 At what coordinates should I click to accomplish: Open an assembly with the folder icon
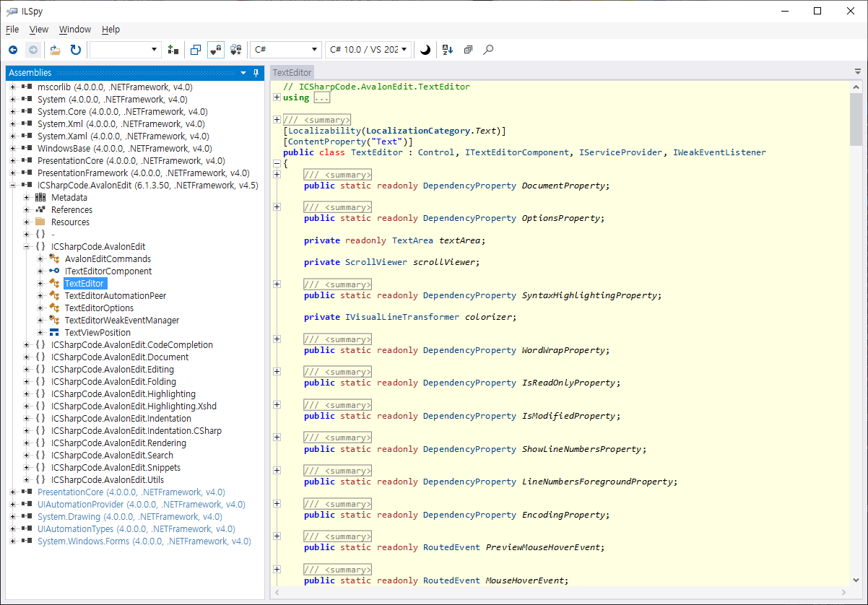tap(56, 50)
